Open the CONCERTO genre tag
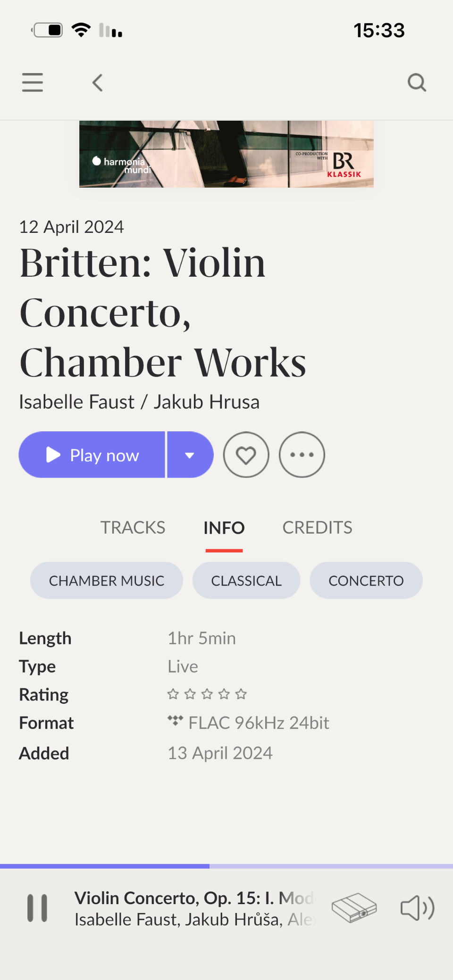Image resolution: width=453 pixels, height=980 pixels. coord(366,580)
